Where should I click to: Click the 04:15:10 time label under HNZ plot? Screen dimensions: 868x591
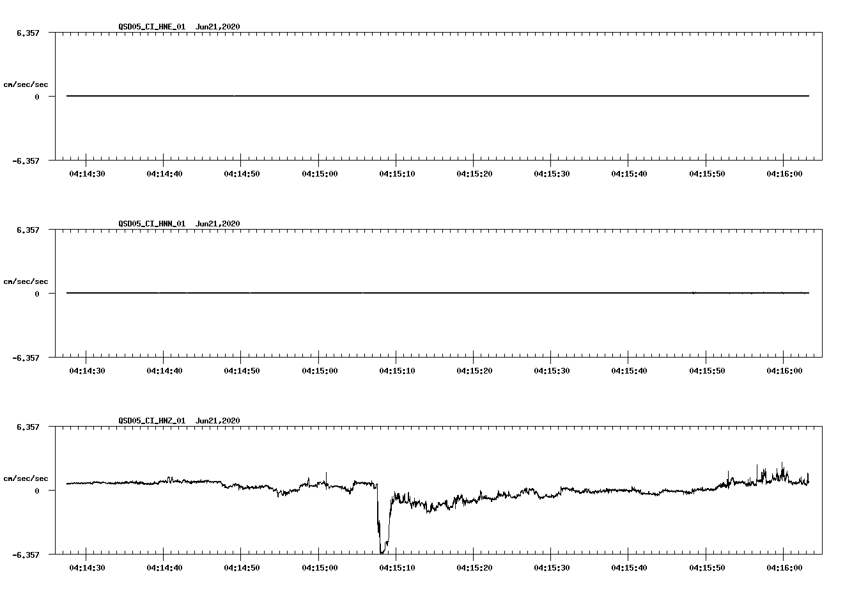397,568
